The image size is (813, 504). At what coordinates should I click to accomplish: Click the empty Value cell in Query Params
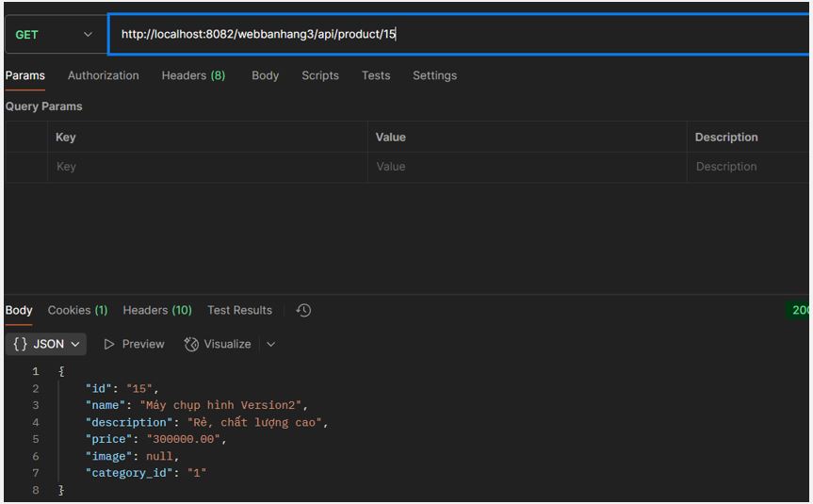(528, 167)
